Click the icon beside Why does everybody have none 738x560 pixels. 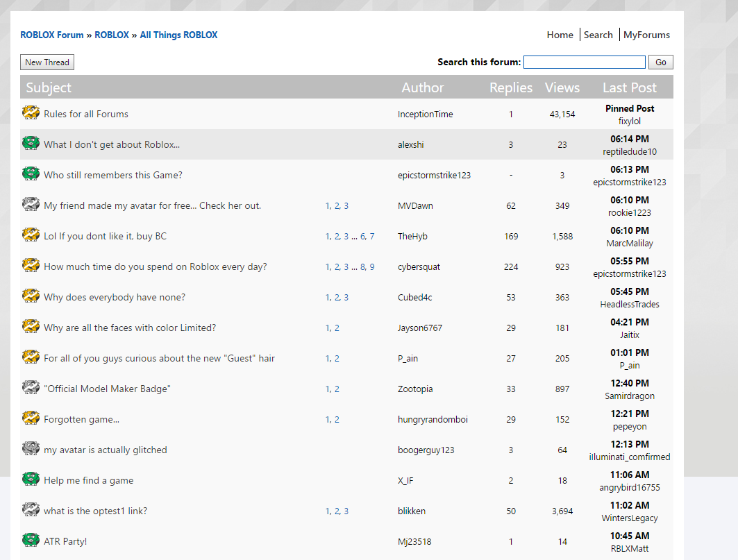[x=31, y=296]
